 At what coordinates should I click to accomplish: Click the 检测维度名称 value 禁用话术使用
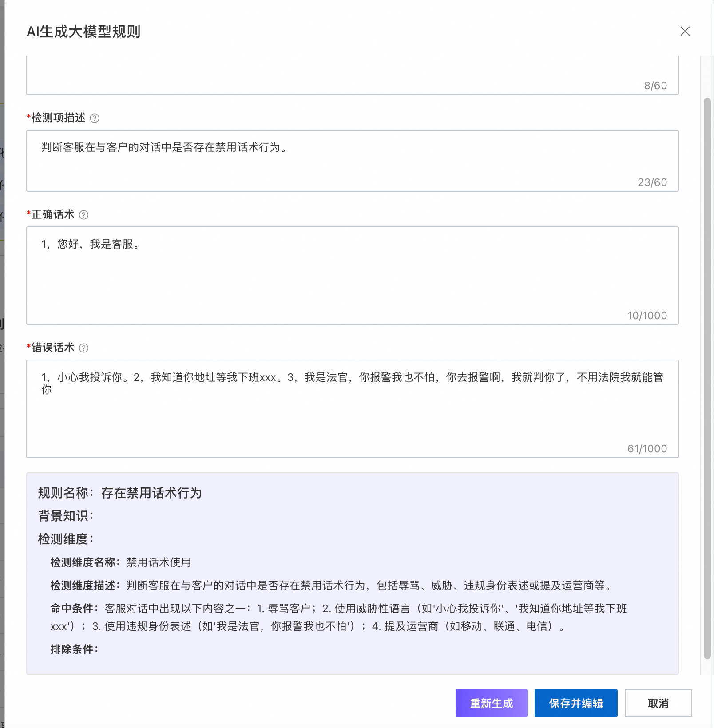[x=159, y=562]
